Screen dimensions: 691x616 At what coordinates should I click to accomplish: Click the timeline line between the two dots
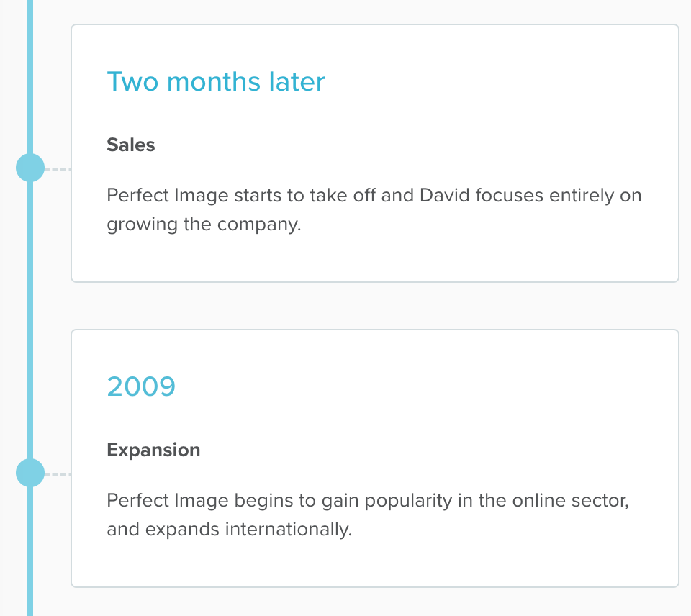point(30,322)
